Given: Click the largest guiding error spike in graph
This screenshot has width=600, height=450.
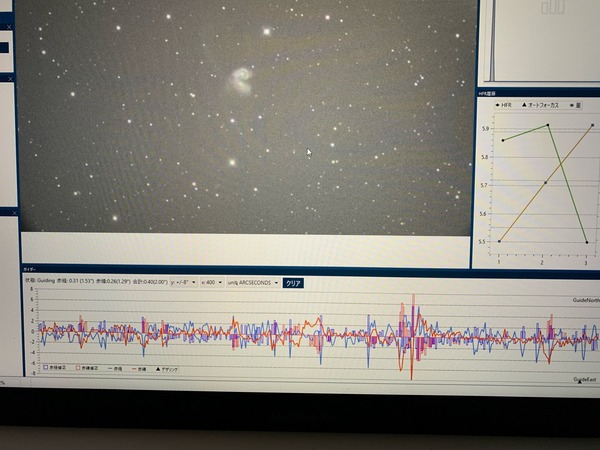Looking at the screenshot, I should click(412, 337).
